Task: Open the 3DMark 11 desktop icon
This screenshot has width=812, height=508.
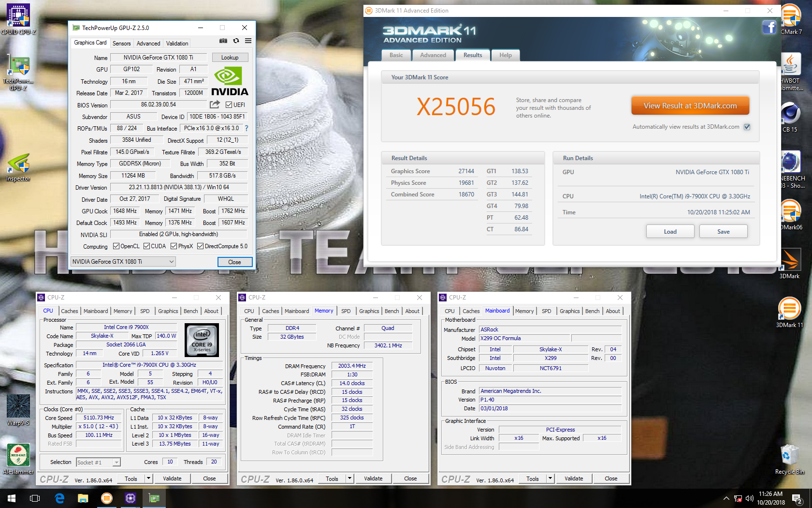Action: click(789, 312)
